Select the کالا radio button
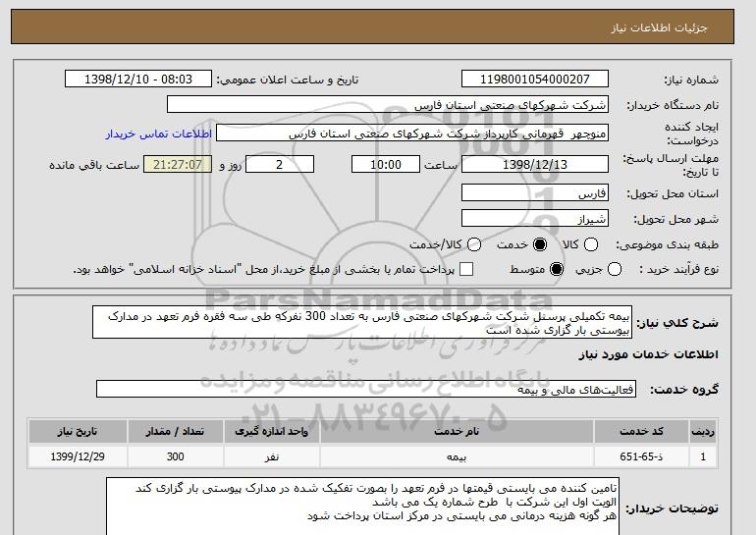756x535 pixels. pos(591,244)
